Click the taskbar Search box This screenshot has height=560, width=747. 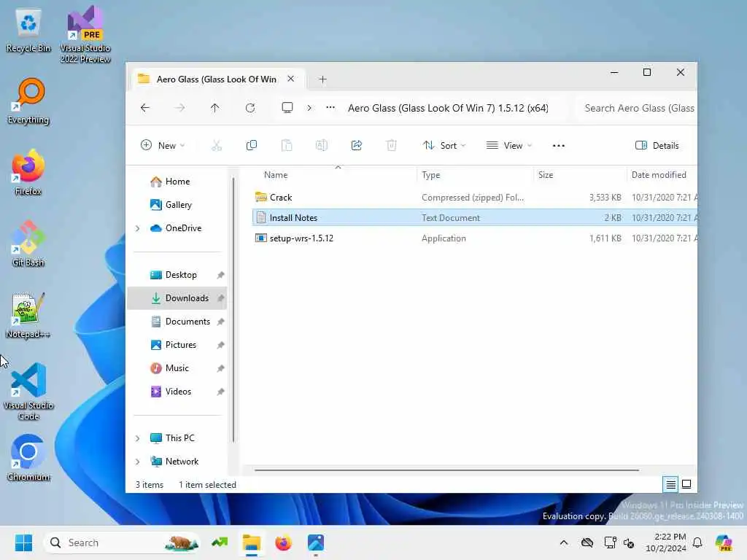(x=122, y=542)
